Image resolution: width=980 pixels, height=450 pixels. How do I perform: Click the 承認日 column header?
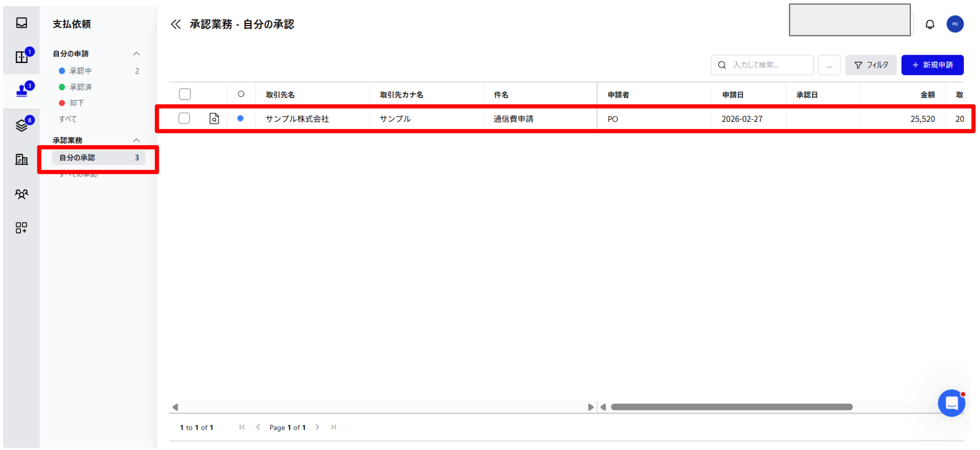pos(807,95)
